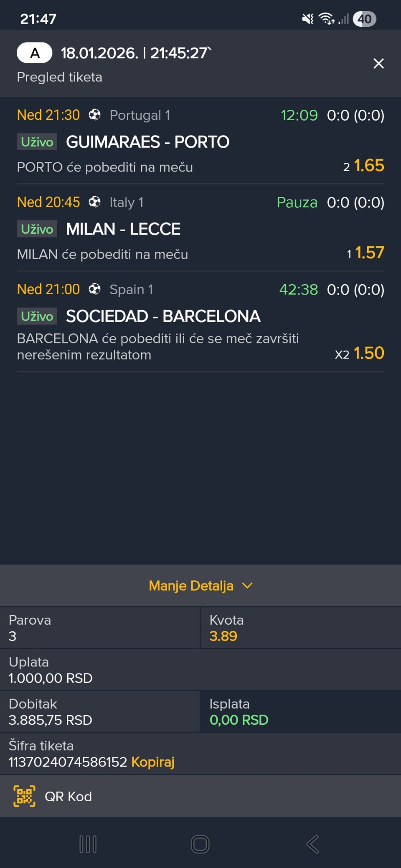
Task: Tap the QR Kod label
Action: pos(68,796)
